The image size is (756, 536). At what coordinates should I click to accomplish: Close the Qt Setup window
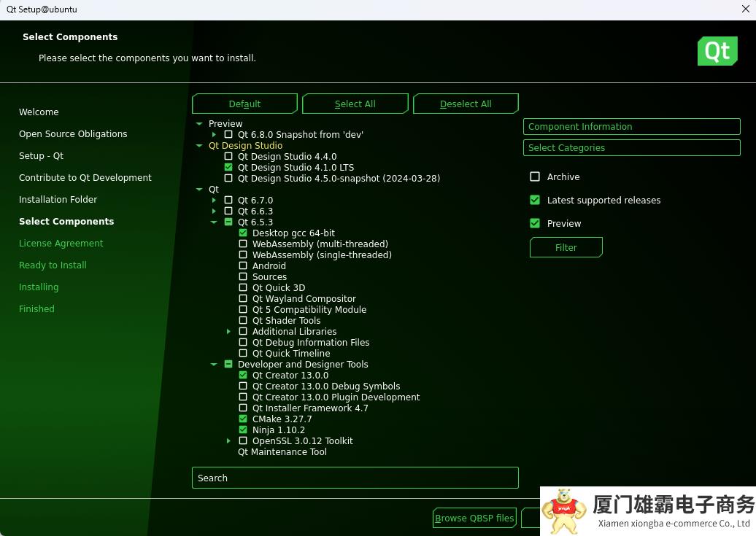(x=745, y=9)
